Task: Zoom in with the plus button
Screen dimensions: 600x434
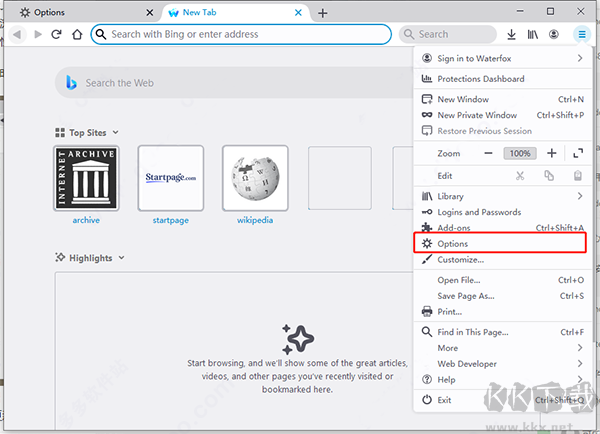Action: point(551,153)
